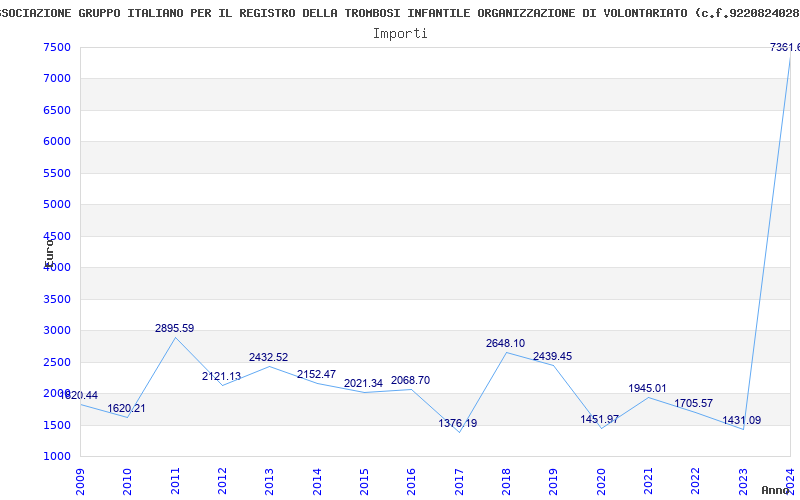Click the x-axis year 2011

pos(175,482)
